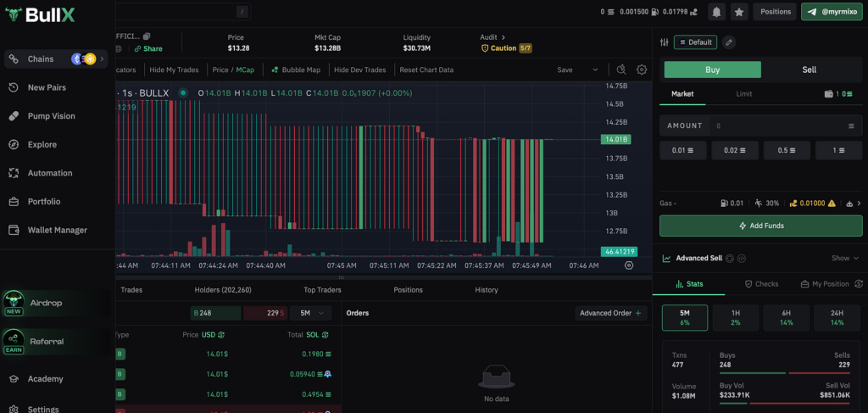
Task: Open Pump Vision in the sidebar
Action: tap(53, 115)
